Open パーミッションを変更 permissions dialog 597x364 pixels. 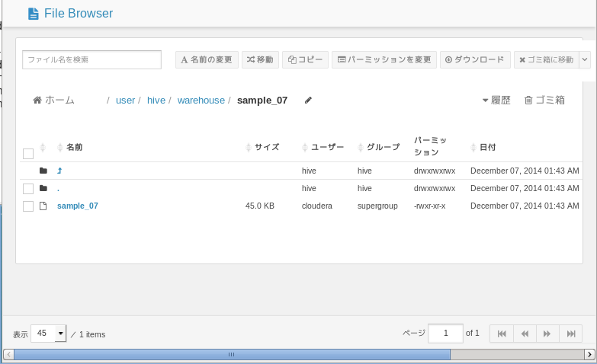384,59
